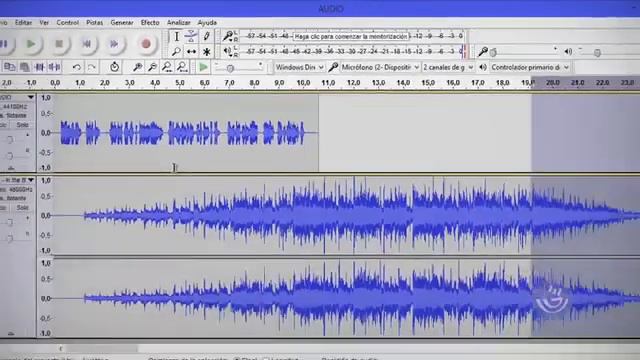The image size is (640, 360).
Task: Select the Selection (I-beam) tool
Action: [x=176, y=36]
